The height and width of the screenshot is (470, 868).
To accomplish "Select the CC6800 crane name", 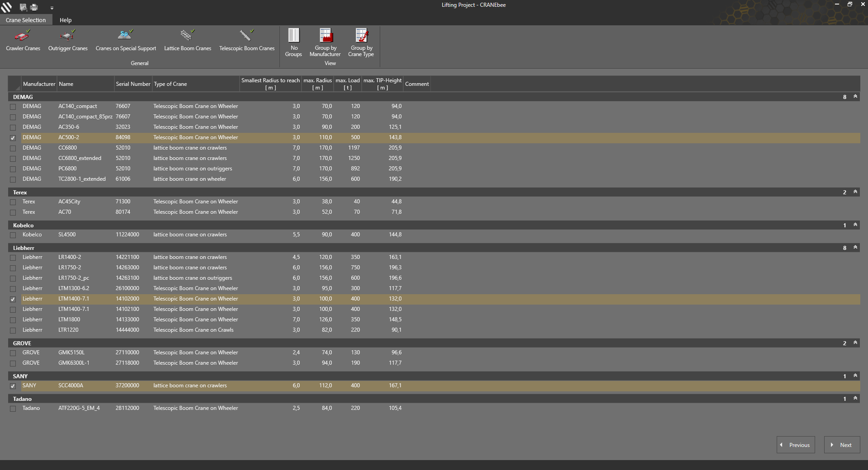I will [67, 148].
